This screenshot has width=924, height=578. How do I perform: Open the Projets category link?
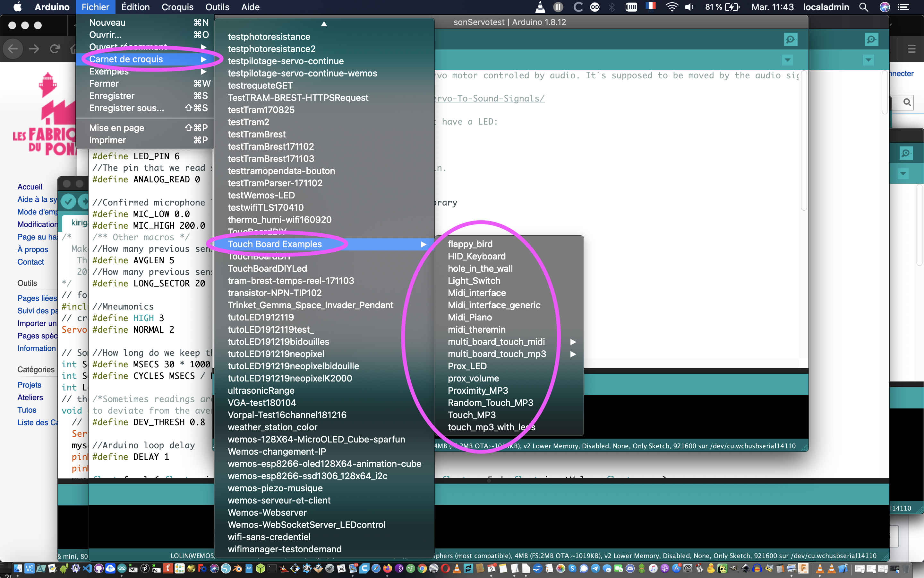pos(29,385)
